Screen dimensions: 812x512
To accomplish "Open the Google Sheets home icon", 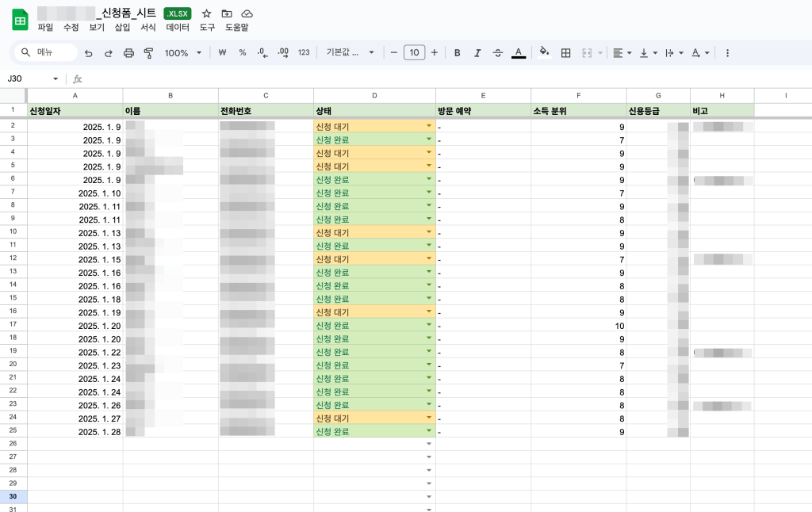I will (20, 20).
